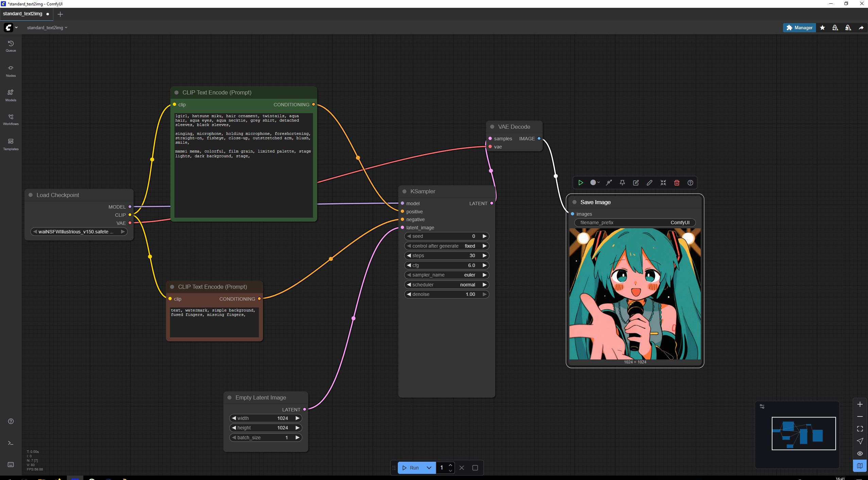Toggle link visibility eye icon
Screen dimensions: 868x480
tap(860, 454)
